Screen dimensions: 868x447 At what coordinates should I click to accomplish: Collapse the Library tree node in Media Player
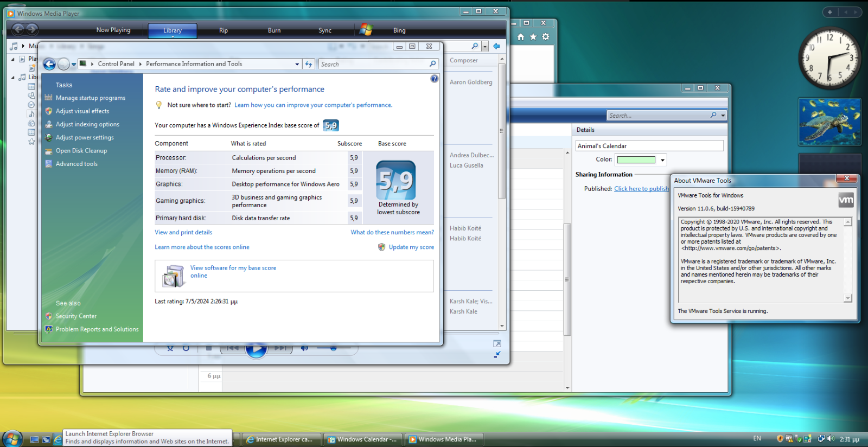click(13, 78)
